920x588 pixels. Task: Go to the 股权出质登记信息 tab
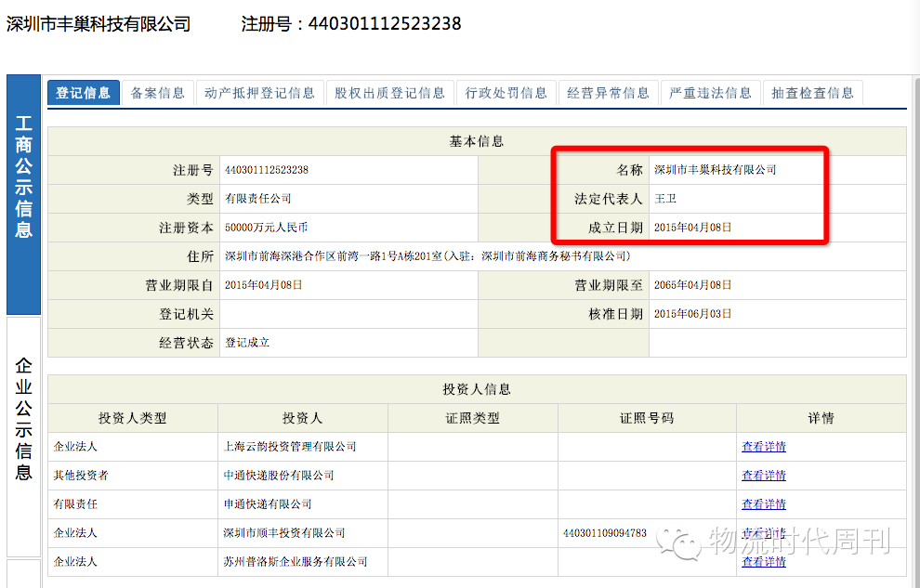[390, 93]
